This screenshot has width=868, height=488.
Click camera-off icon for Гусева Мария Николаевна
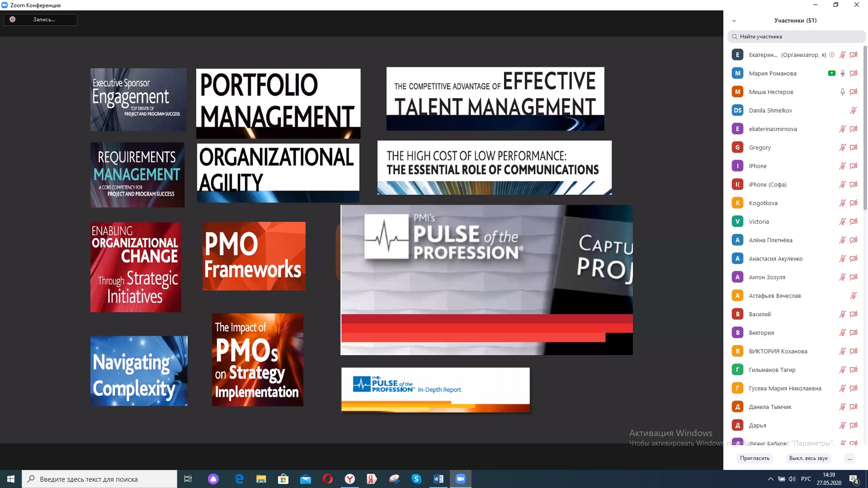(854, 388)
